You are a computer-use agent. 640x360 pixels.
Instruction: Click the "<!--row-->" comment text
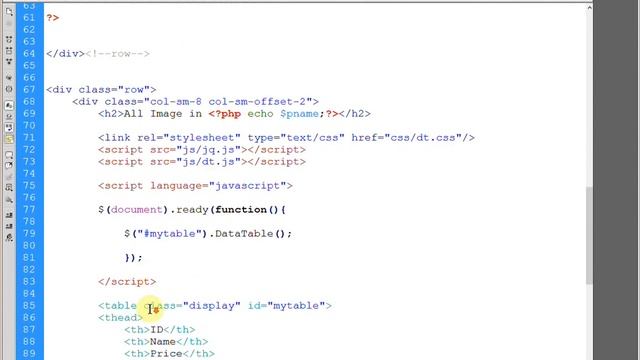[118, 54]
